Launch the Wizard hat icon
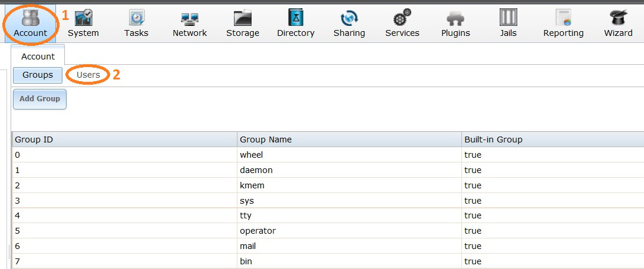The image size is (644, 269). (617, 18)
